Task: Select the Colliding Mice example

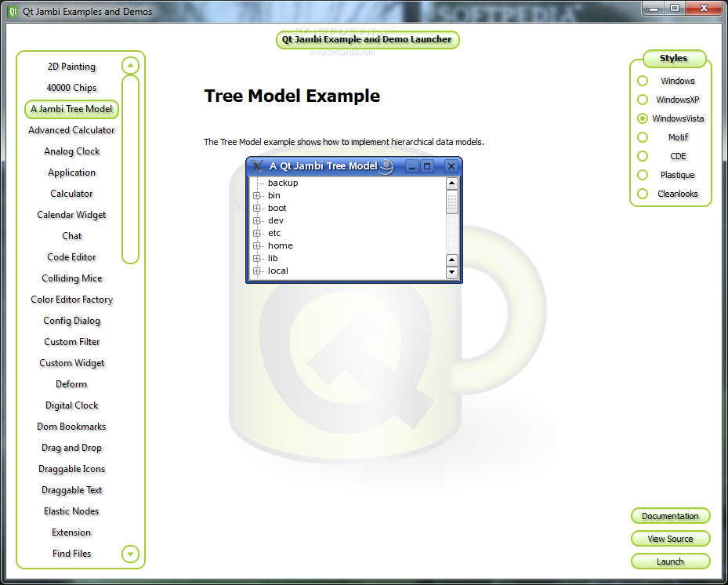Action: click(x=71, y=278)
